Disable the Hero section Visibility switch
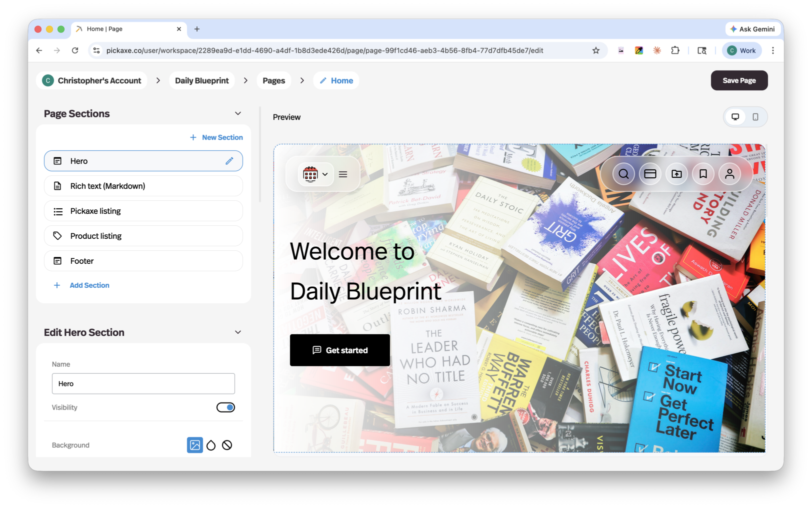 pyautogui.click(x=225, y=407)
